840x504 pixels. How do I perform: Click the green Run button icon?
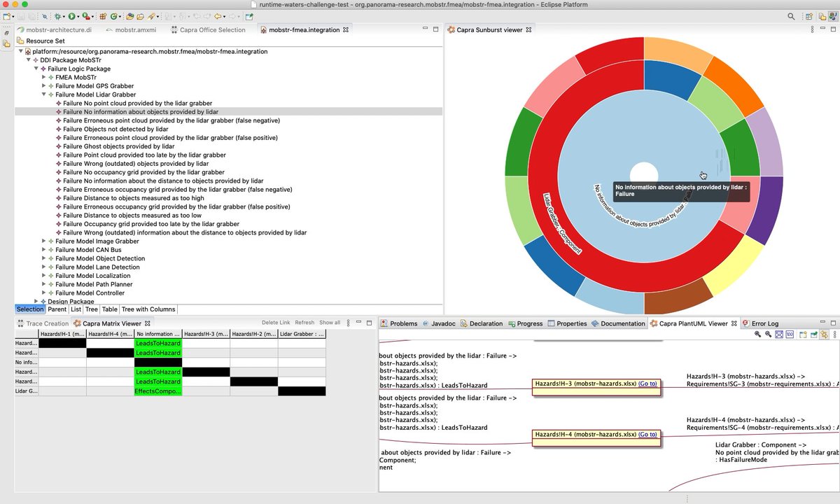(71, 16)
